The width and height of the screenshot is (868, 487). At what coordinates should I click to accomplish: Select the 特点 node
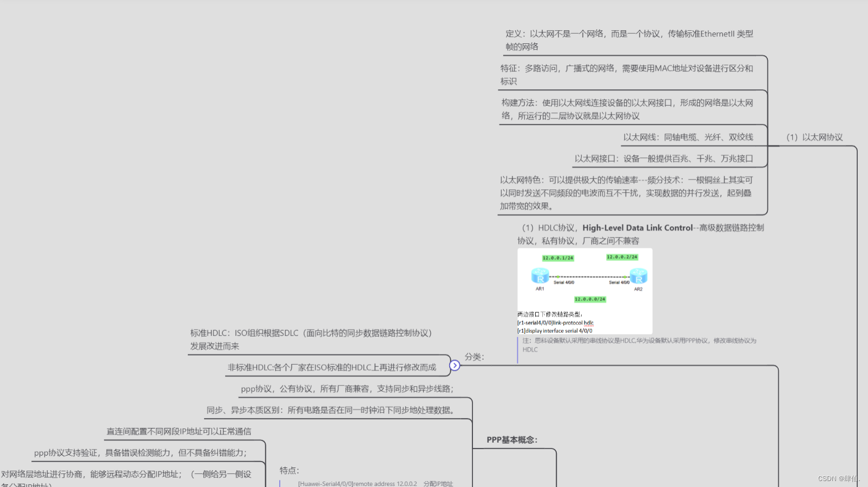coord(290,470)
